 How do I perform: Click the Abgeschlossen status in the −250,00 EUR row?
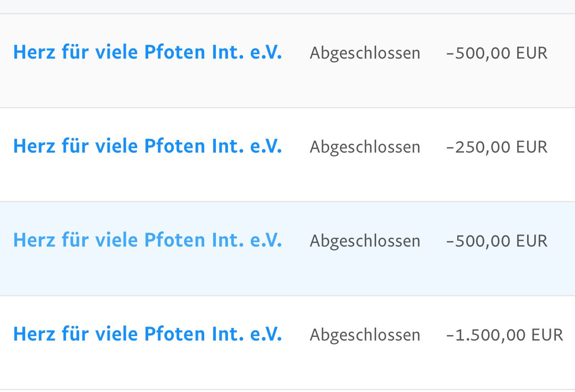point(365,147)
